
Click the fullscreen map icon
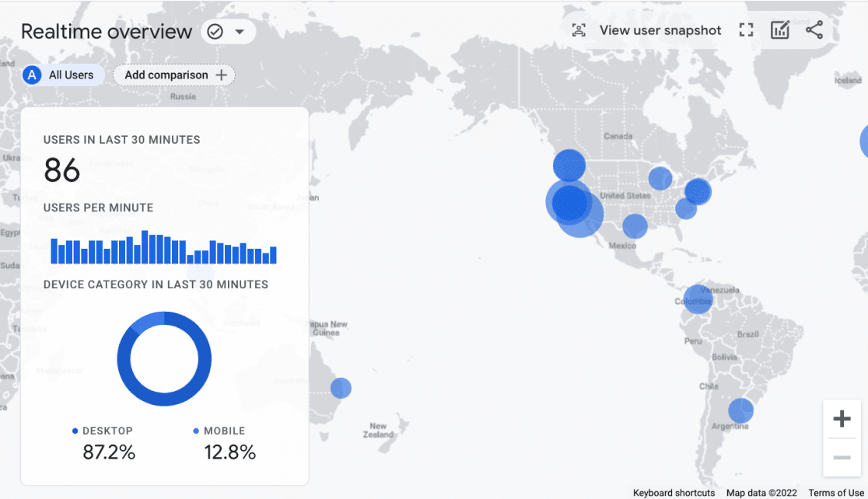tap(747, 30)
